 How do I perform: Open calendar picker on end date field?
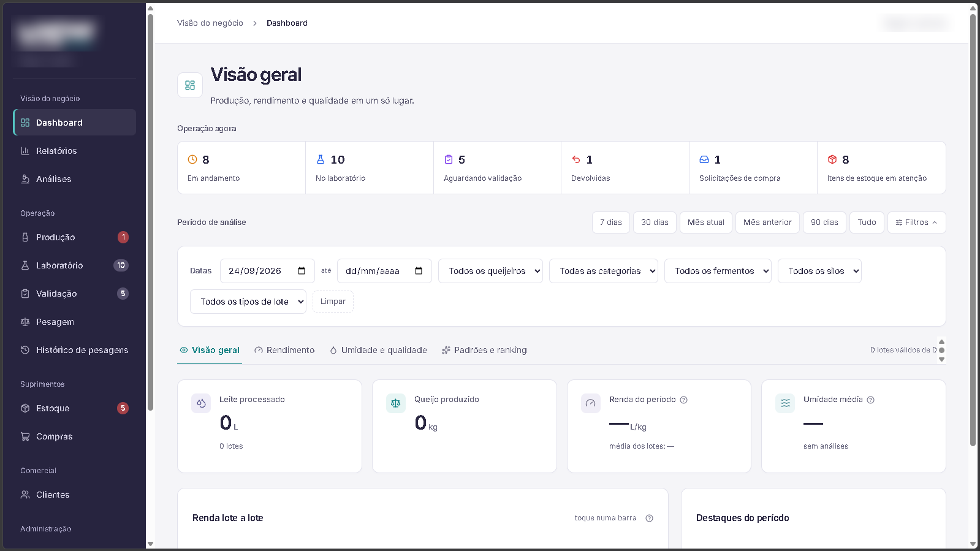[419, 271]
